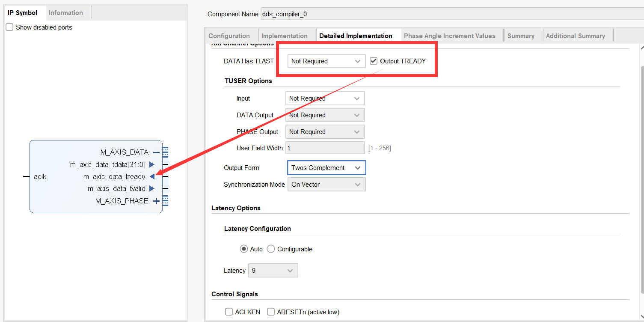This screenshot has width=644, height=322.
Task: Select Configurable latency radio button
Action: tap(271, 249)
